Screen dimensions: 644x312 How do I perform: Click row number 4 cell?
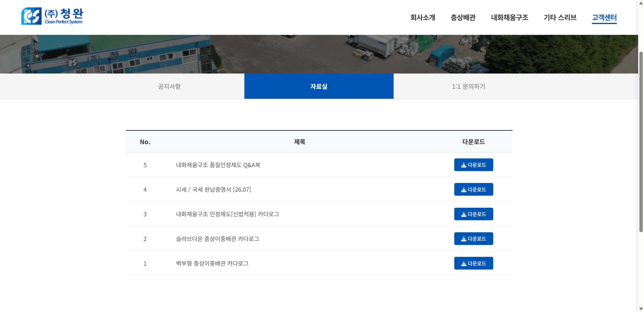tap(145, 190)
